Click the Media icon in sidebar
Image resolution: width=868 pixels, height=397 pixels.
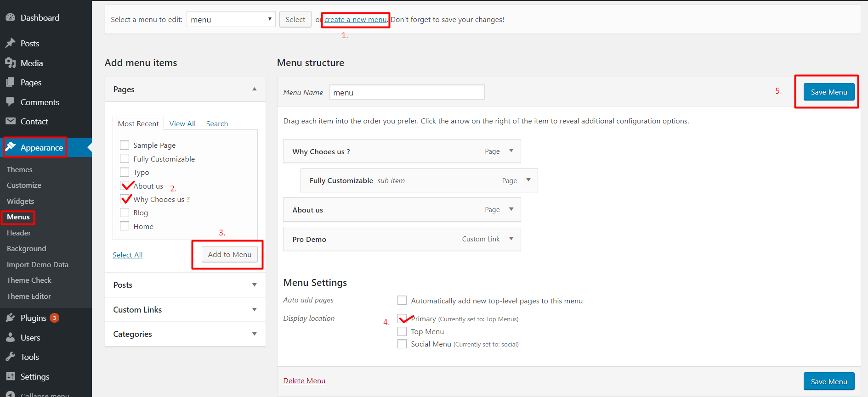[11, 63]
